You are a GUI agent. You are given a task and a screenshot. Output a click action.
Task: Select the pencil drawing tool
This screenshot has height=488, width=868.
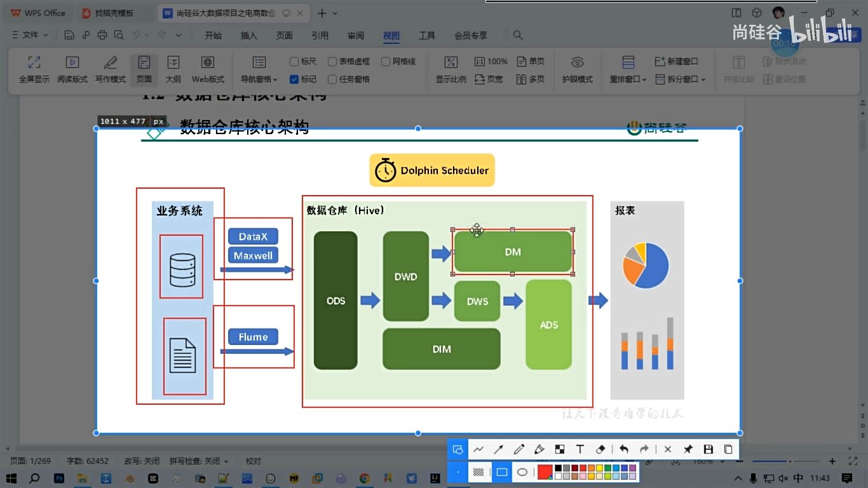[x=519, y=449]
